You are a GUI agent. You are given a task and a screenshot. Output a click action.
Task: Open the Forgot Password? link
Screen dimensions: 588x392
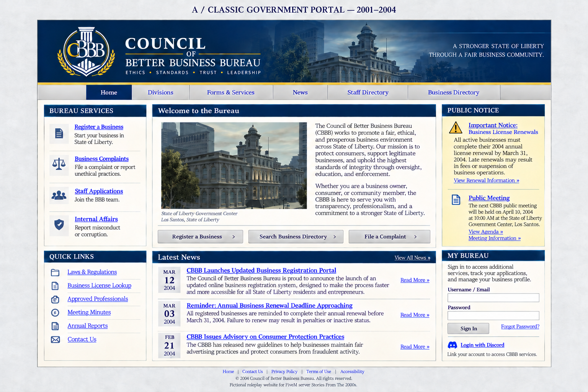pos(520,327)
